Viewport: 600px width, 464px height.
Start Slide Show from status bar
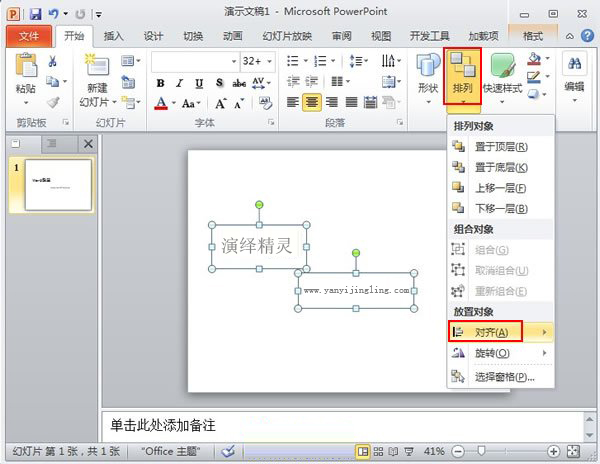(409, 452)
